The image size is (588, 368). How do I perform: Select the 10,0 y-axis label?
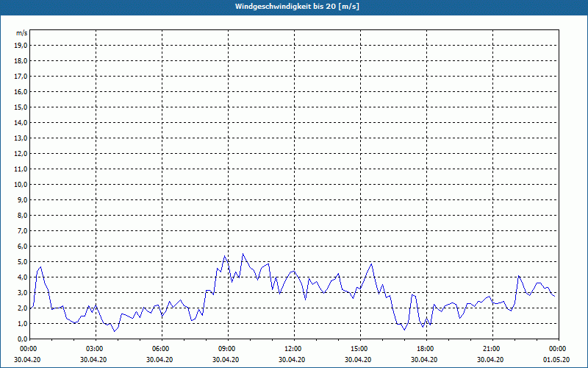(x=21, y=185)
